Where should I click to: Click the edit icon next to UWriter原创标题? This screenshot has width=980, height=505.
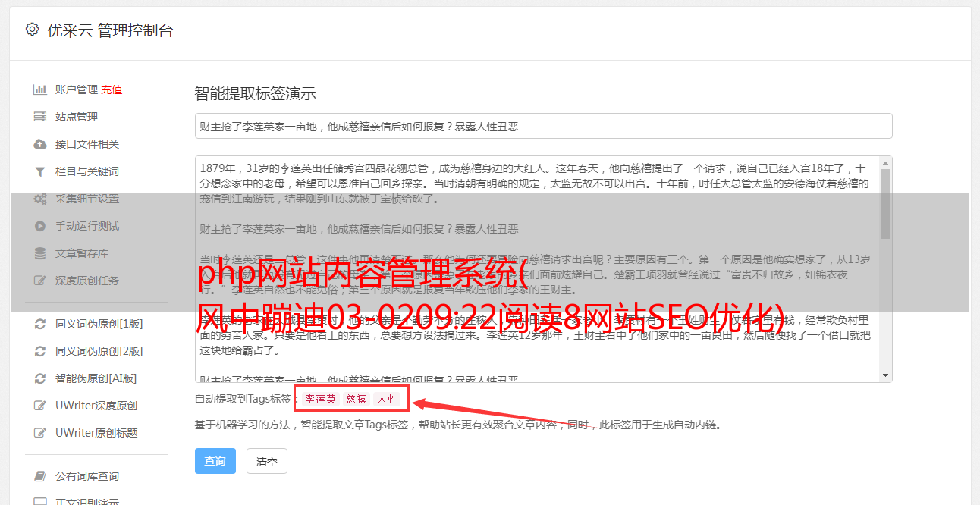[40, 433]
